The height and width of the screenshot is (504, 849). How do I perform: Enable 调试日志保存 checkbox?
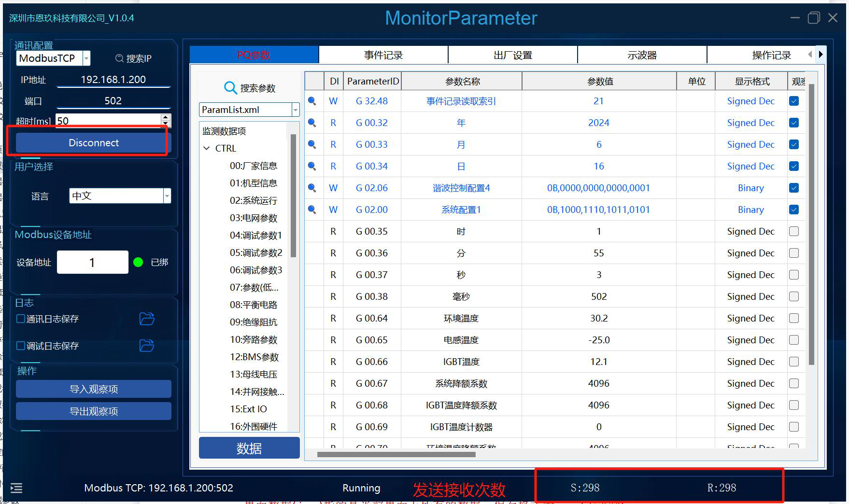[21, 346]
